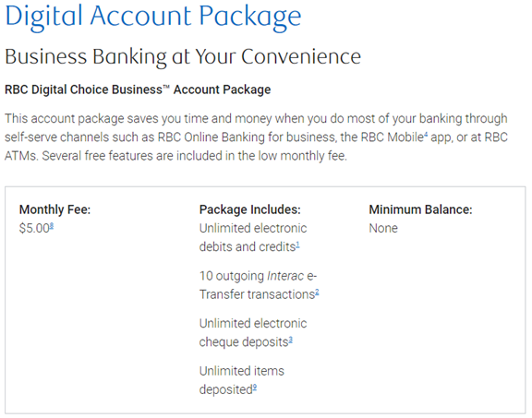This screenshot has height=418, width=532.
Task: Click the Package Includes label
Action: coord(250,209)
